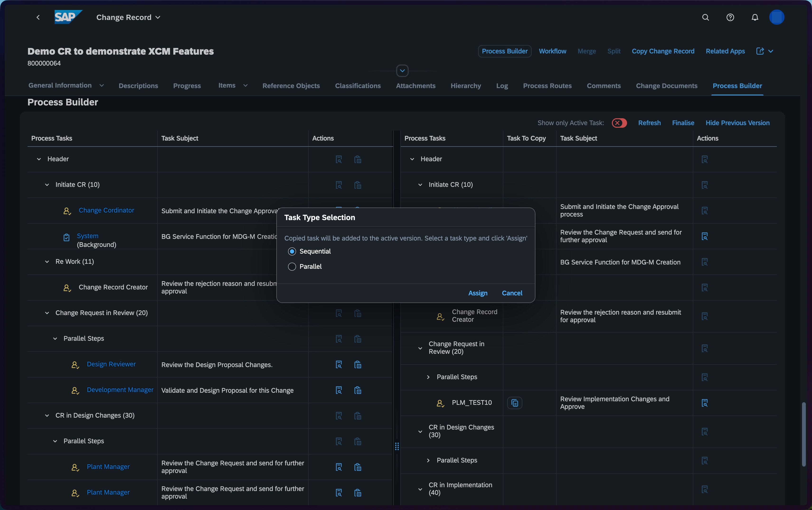
Task: Click paste icon for Development Manager row
Action: click(358, 390)
